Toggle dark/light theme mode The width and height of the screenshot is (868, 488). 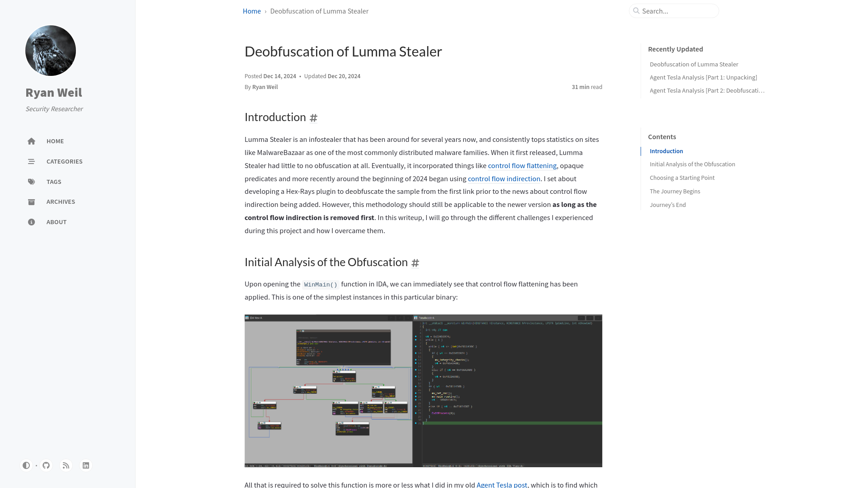click(26, 465)
